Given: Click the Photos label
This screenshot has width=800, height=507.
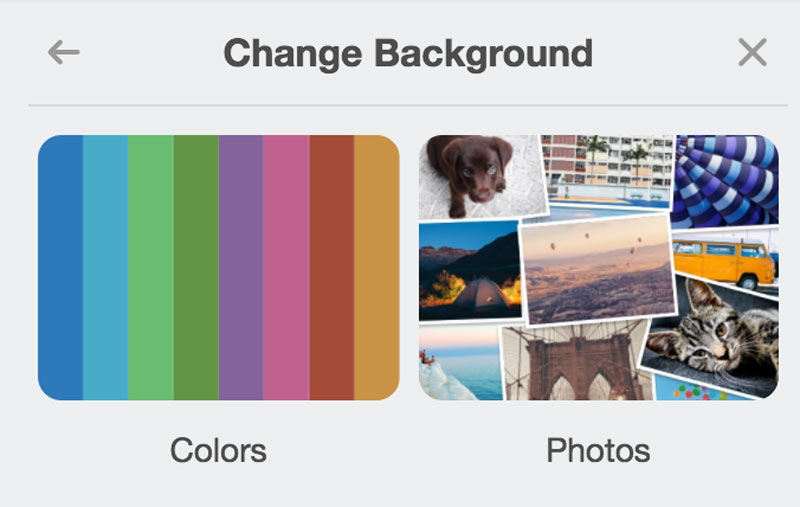Looking at the screenshot, I should pyautogui.click(x=598, y=450).
